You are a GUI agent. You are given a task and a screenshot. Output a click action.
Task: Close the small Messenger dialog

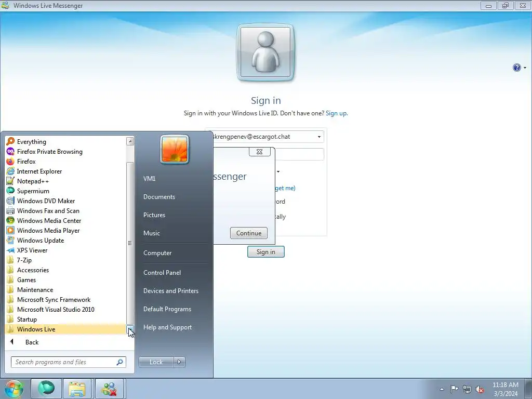[260, 152]
